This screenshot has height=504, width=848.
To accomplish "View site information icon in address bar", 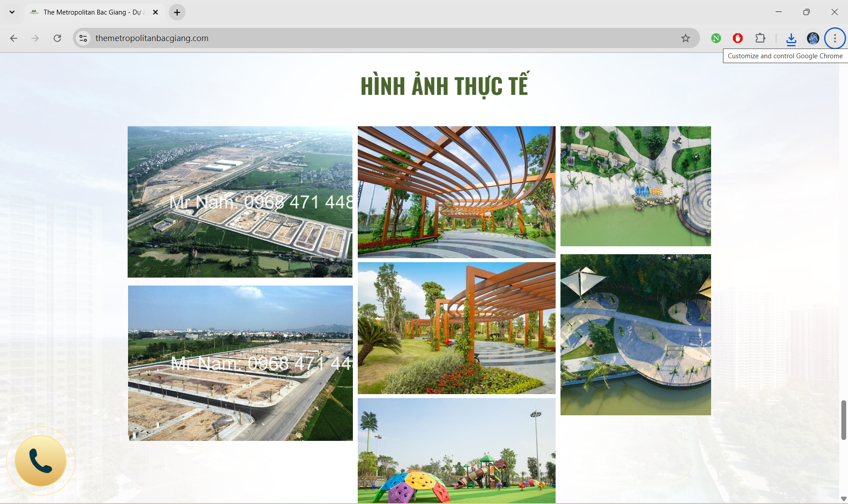I will point(83,38).
